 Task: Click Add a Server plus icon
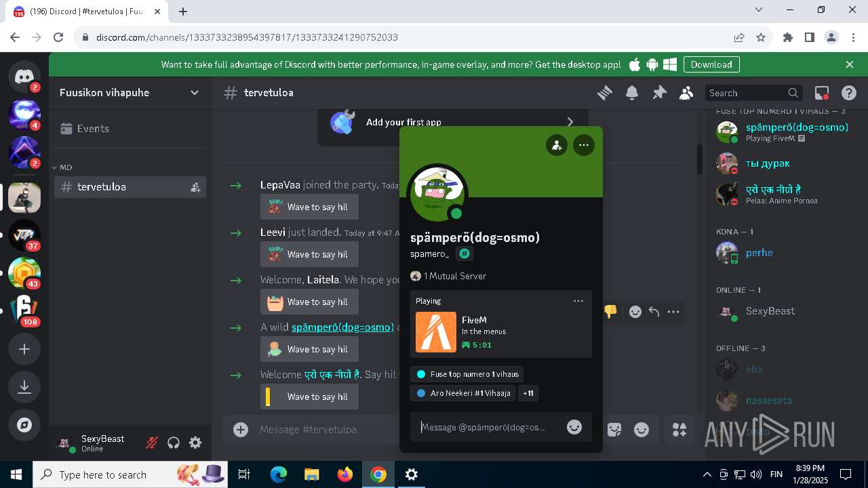tap(24, 349)
